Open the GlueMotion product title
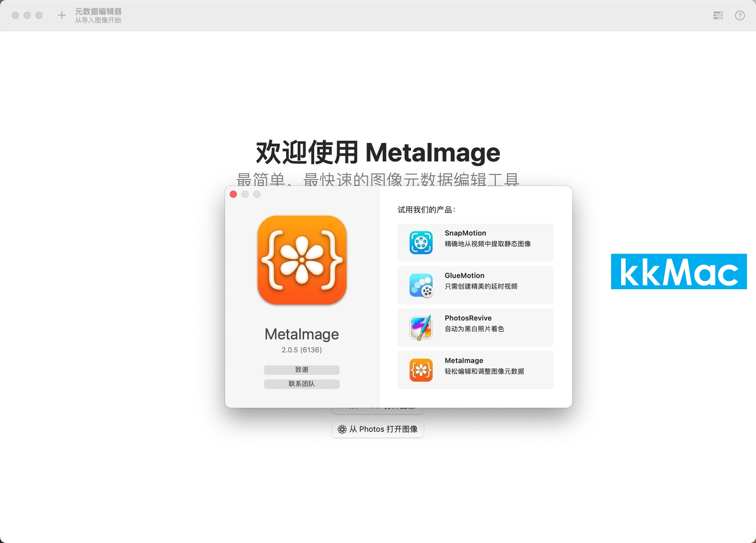 click(465, 275)
